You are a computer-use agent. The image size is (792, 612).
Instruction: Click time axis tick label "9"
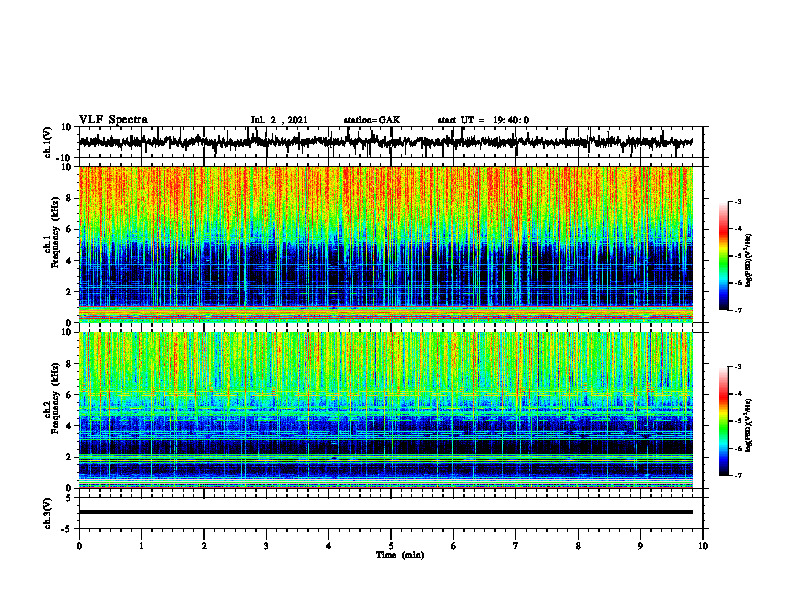click(x=640, y=546)
